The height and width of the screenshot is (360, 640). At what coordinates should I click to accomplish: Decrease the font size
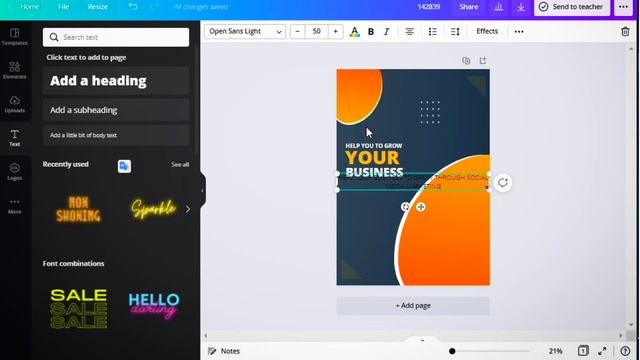(x=298, y=31)
